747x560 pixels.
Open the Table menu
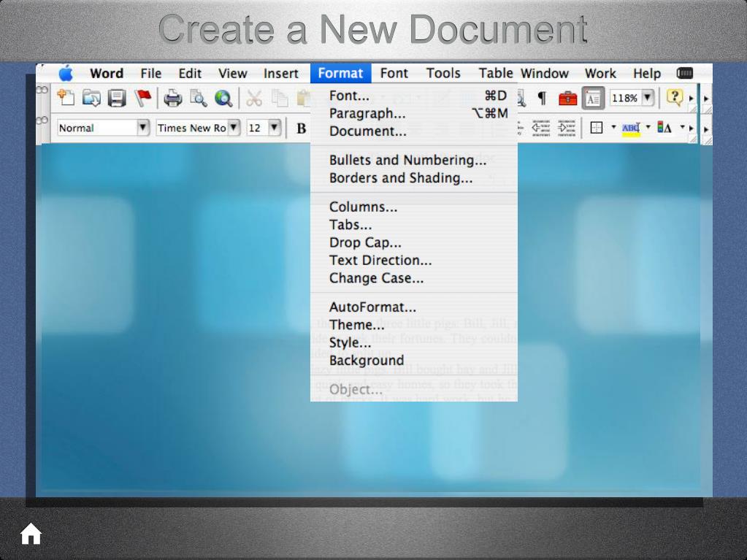pyautogui.click(x=496, y=73)
